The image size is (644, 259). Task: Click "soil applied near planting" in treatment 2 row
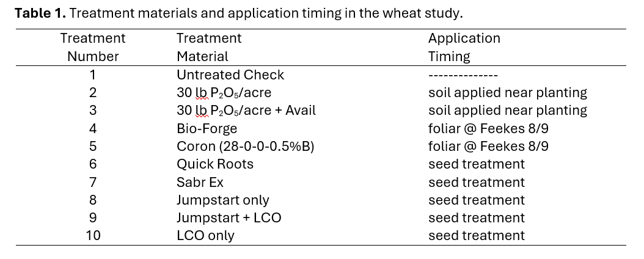pos(507,93)
